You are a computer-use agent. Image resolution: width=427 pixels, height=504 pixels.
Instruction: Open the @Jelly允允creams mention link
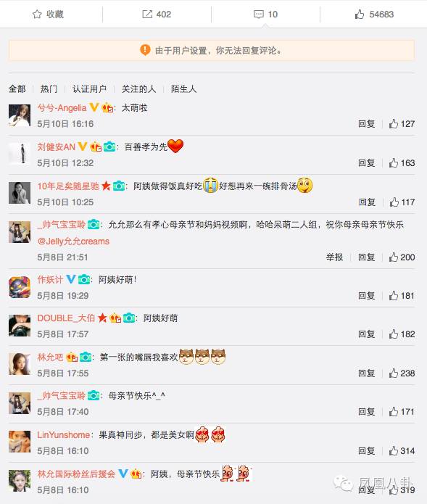[73, 241]
